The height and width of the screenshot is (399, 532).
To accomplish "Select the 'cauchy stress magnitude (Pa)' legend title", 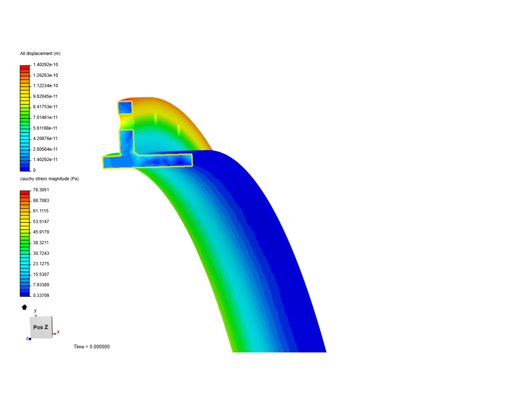I will coord(50,179).
